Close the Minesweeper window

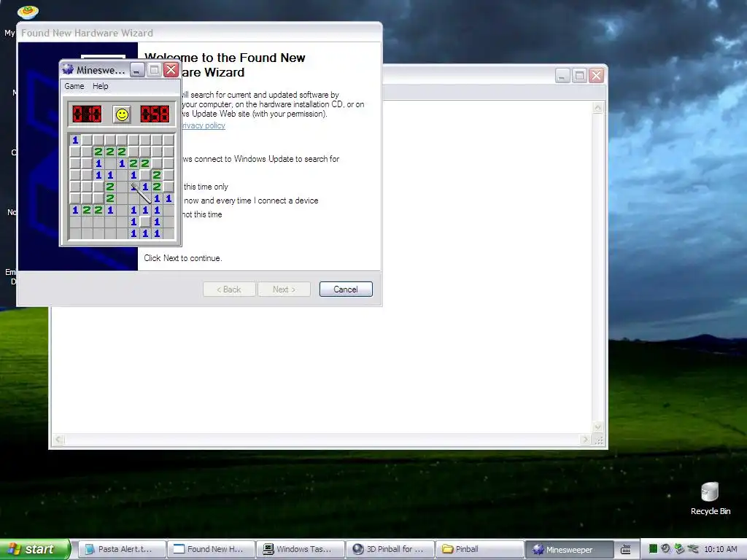pyautogui.click(x=171, y=71)
